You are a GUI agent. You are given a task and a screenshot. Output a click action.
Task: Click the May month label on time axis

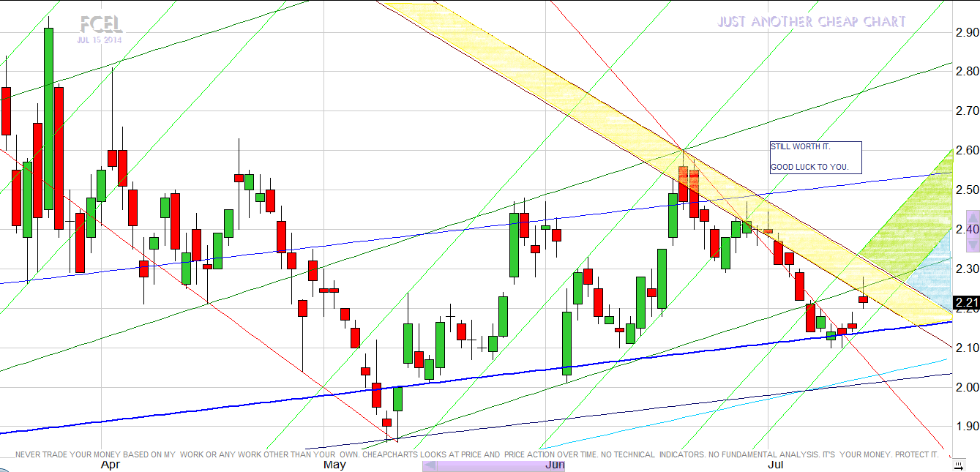pos(334,465)
